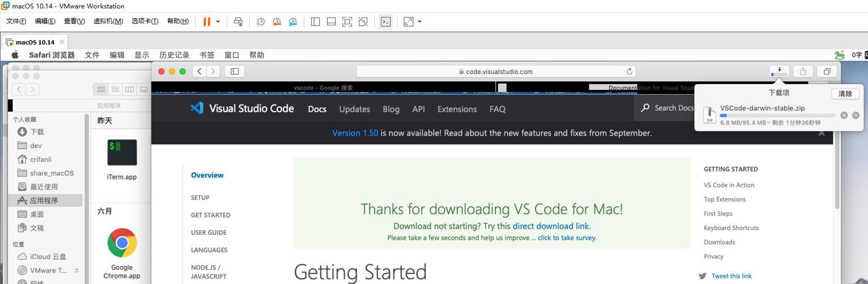
Task: Go back in Safari
Action: 199,71
